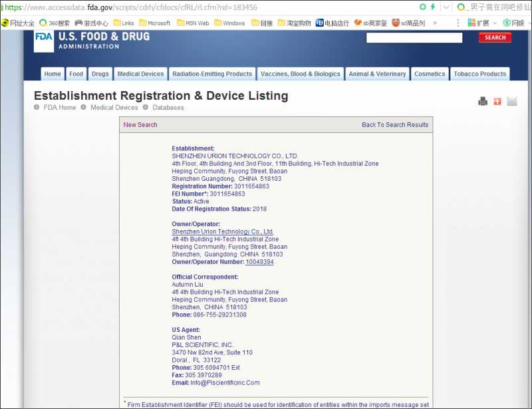This screenshot has width=532, height=409.
Task: Click Back To Search Results link
Action: tap(395, 125)
